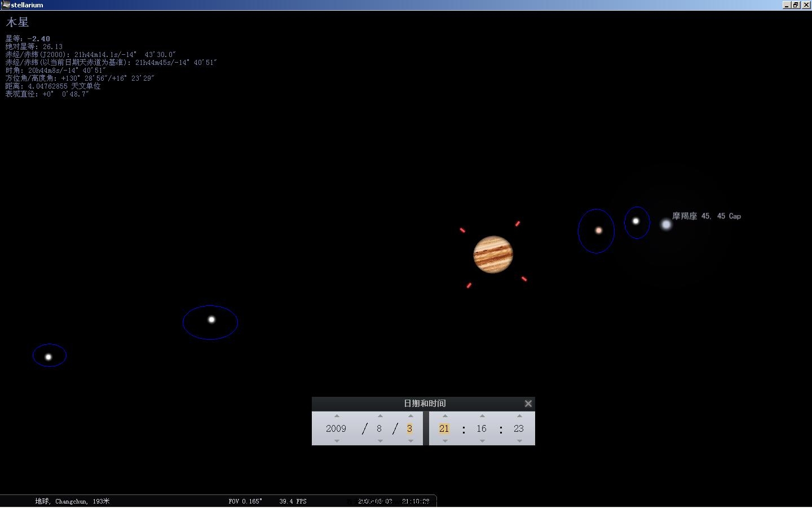The image size is (812, 508).
Task: Click the Stellarium icon in title bar
Action: [6, 5]
